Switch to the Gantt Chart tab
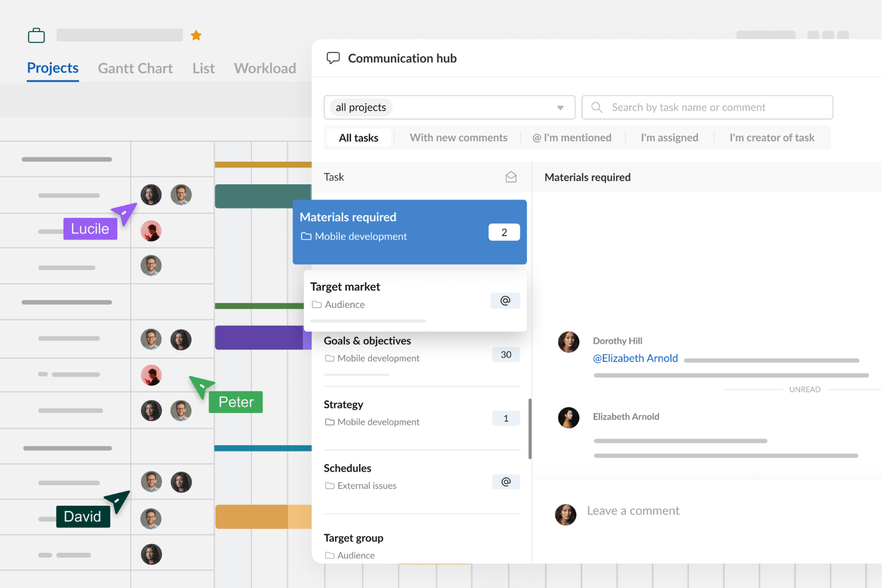Viewport: 882px width, 588px height. [x=135, y=69]
